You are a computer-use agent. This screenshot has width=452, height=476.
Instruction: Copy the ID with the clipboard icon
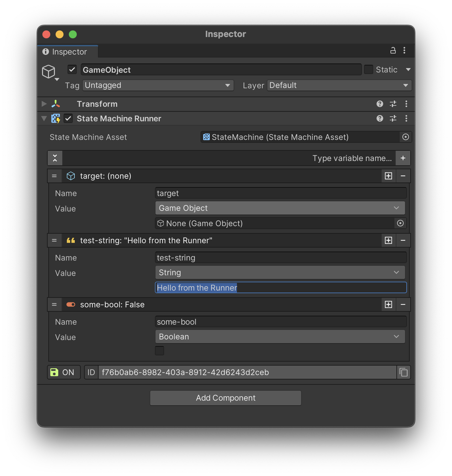404,372
